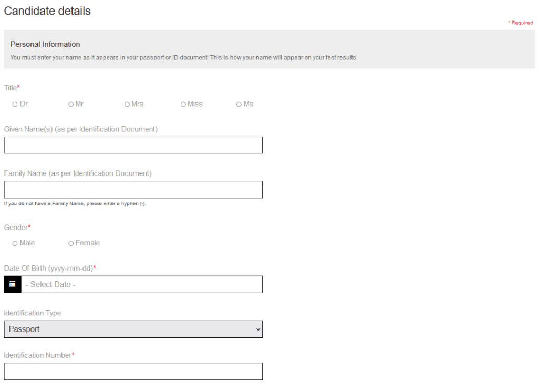
Task: Click the Given Name(s) text box
Action: pyautogui.click(x=133, y=145)
